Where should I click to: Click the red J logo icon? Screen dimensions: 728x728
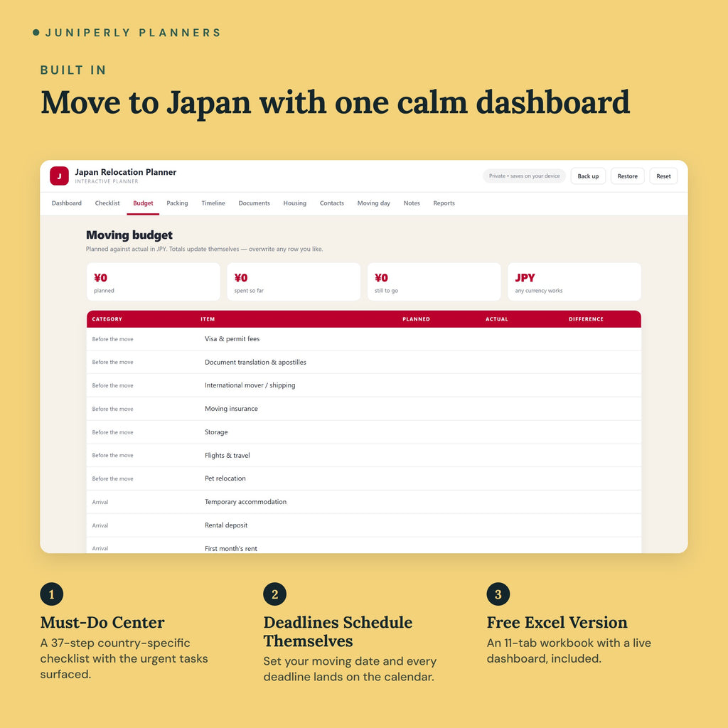60,176
